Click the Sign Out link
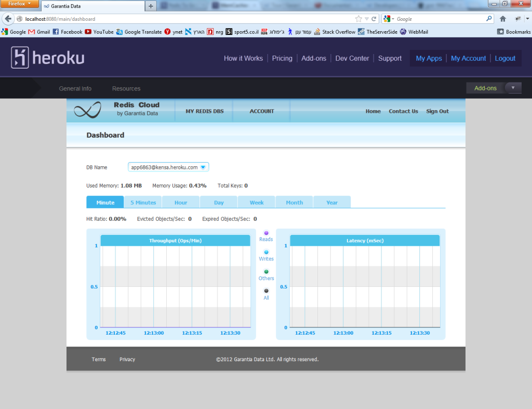Screen dimensions: 532x409 coord(437,111)
